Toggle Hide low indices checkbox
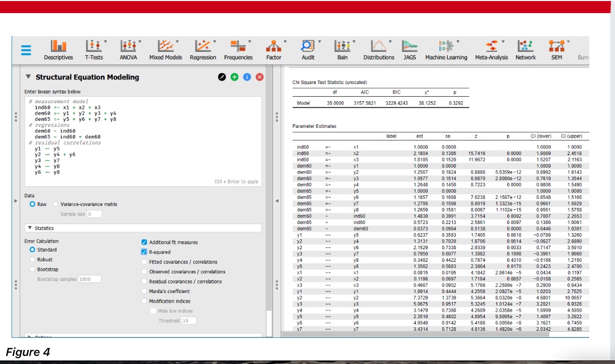The image size is (615, 364). (x=154, y=311)
